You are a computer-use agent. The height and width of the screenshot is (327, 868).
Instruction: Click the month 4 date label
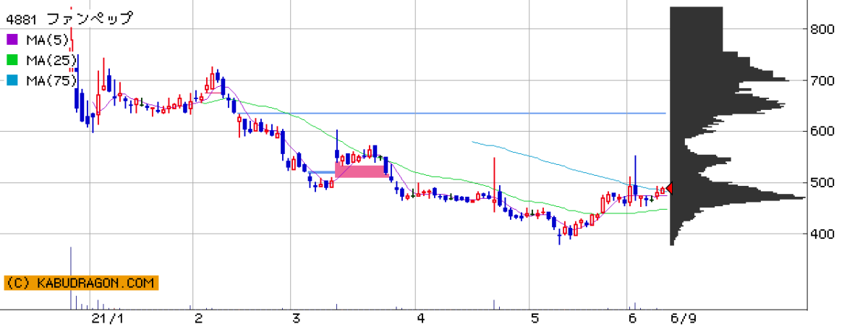coord(420,318)
